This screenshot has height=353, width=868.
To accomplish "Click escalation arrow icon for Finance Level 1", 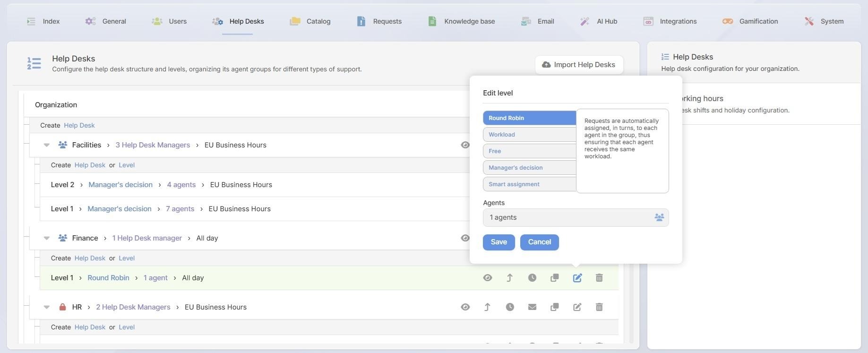I will [x=509, y=278].
